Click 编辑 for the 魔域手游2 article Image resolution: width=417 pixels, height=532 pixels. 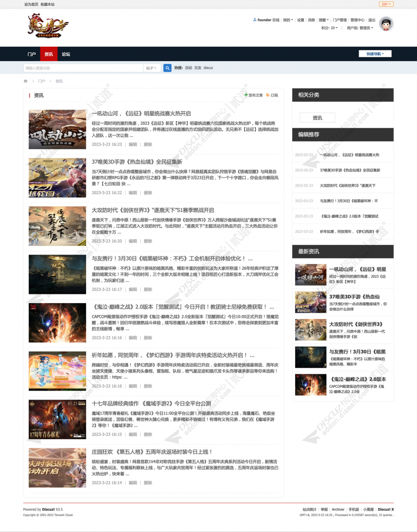pyautogui.click(x=133, y=434)
